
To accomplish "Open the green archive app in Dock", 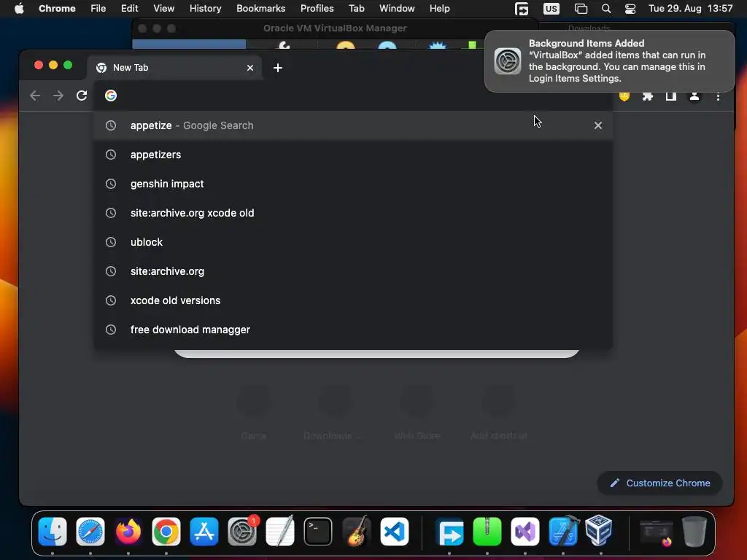I will [x=487, y=532].
